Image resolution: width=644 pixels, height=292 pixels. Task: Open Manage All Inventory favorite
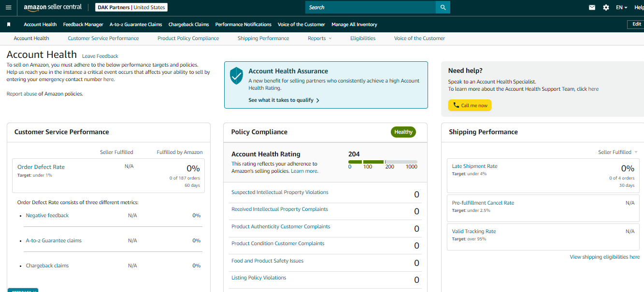(354, 24)
